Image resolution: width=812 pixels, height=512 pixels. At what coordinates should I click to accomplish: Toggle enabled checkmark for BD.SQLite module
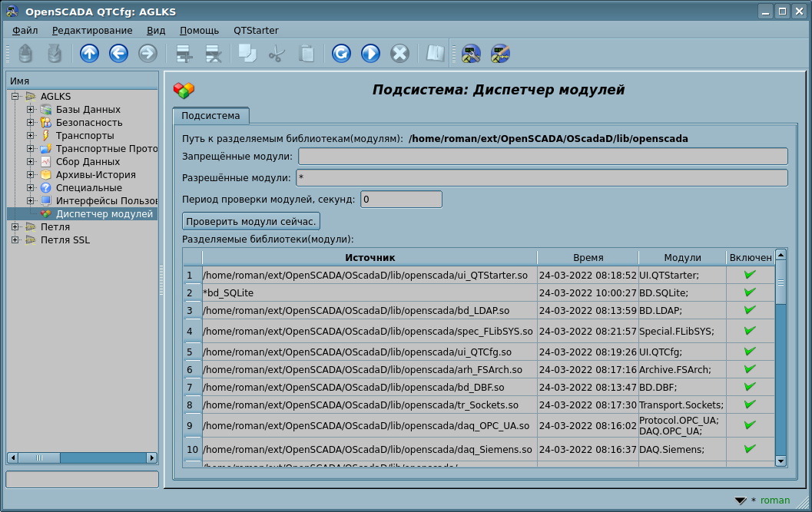(750, 292)
